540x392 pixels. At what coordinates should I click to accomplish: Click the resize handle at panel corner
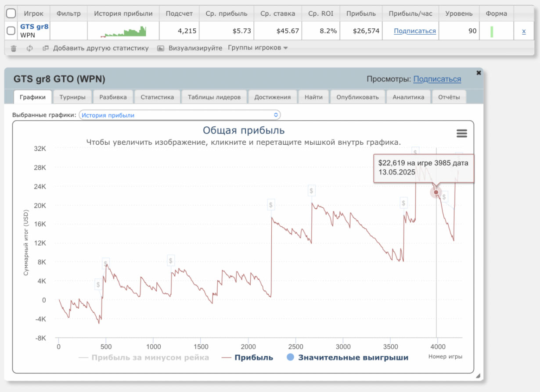click(x=478, y=376)
